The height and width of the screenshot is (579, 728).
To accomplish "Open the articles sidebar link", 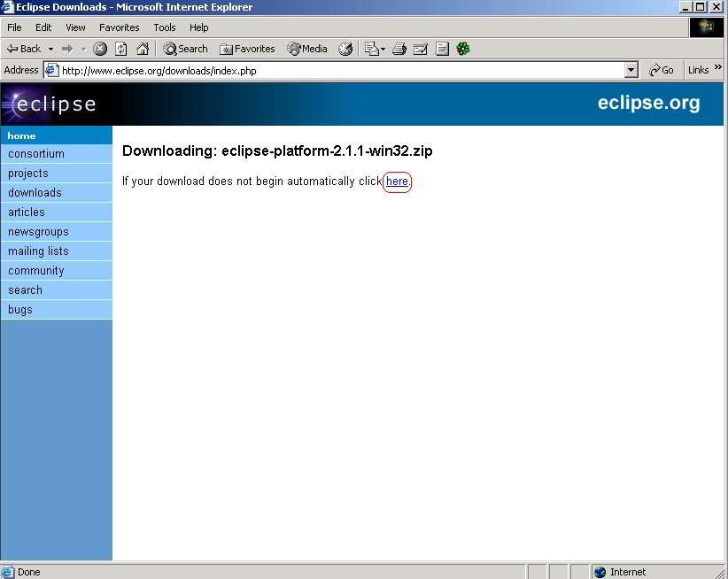I will [x=56, y=212].
